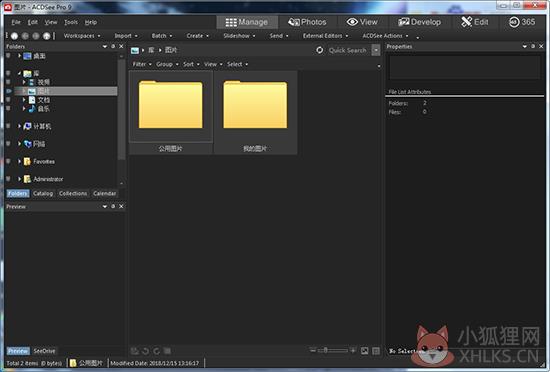This screenshot has width=550, height=372.
Task: Switch to Edit mode
Action: [x=475, y=22]
